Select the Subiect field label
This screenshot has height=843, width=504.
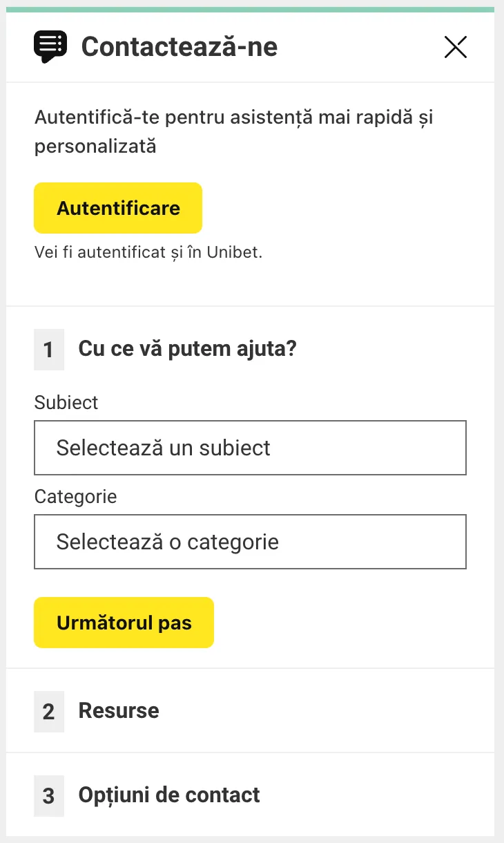coord(66,402)
